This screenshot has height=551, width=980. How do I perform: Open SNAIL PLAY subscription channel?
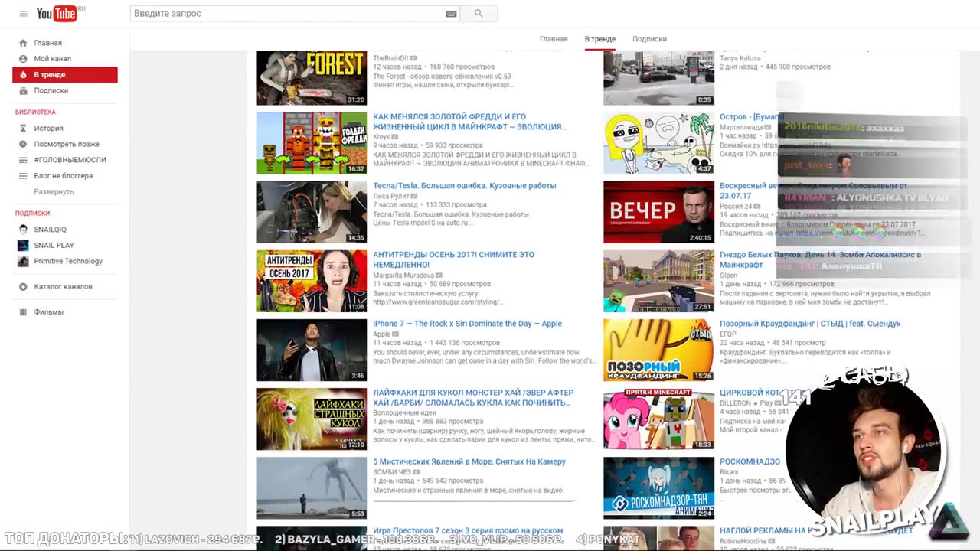[54, 246]
